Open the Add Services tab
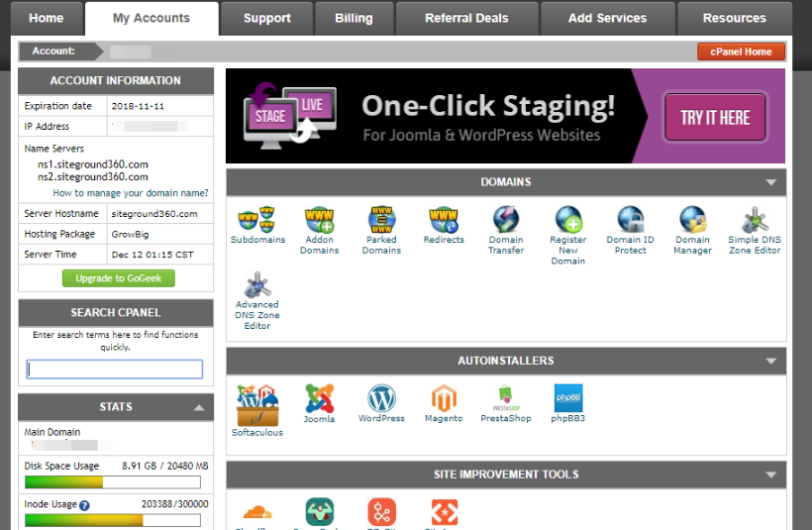 pos(607,18)
